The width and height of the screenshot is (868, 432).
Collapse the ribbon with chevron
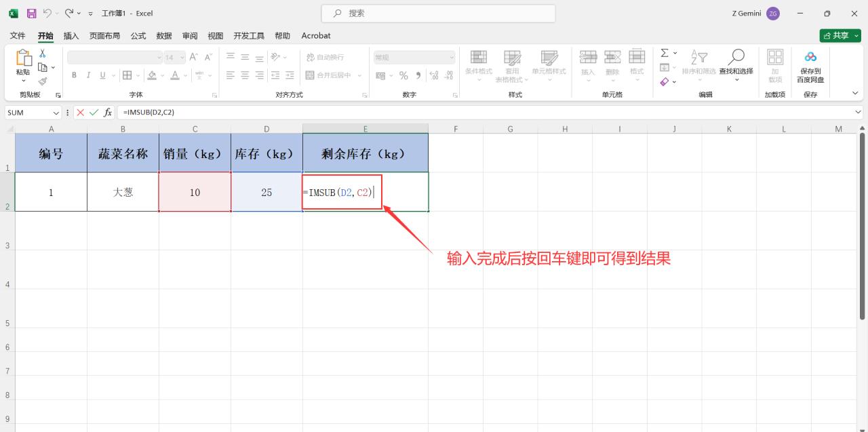click(x=855, y=94)
